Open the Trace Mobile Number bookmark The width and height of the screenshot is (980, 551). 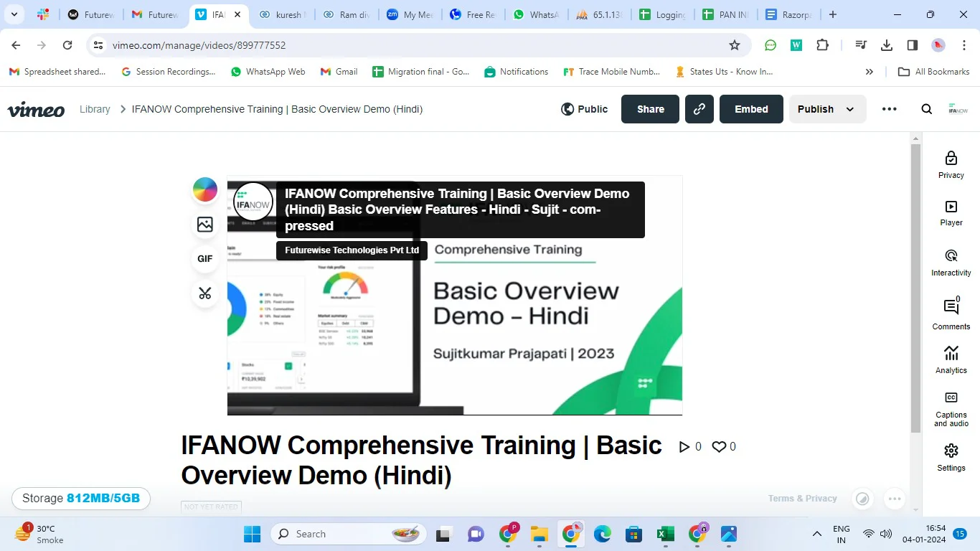611,72
